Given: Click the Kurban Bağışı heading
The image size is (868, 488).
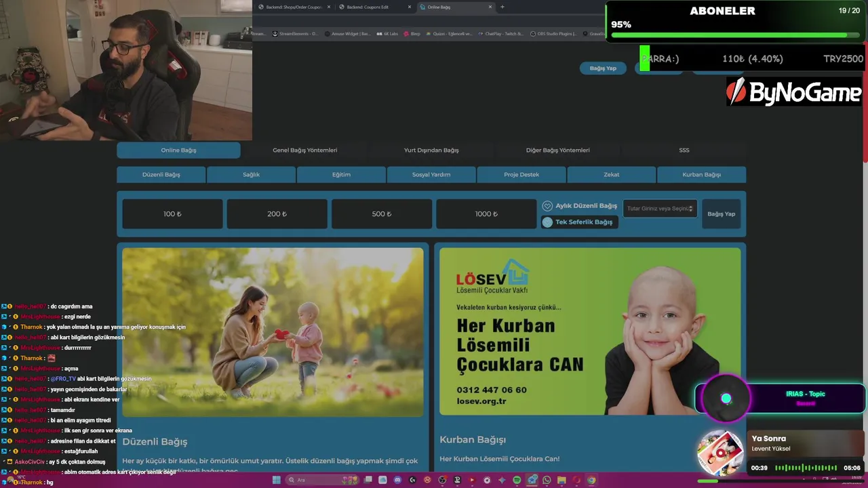Looking at the screenshot, I should point(473,439).
